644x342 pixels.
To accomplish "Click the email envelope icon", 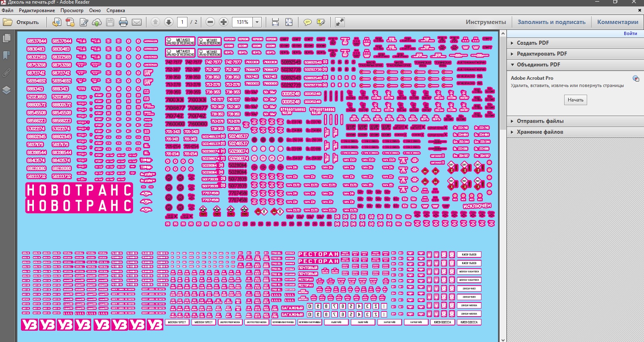I will [137, 22].
